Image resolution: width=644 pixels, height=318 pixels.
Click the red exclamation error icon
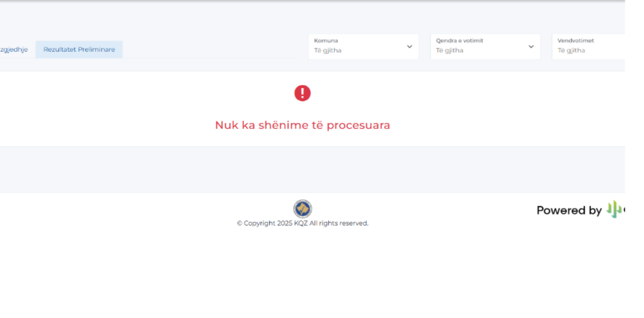302,93
